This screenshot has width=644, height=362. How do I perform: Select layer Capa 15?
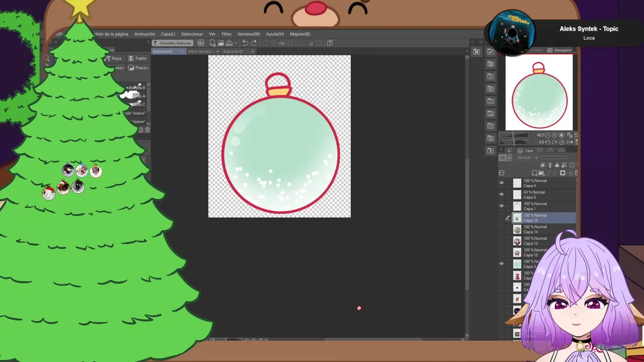pos(544,218)
